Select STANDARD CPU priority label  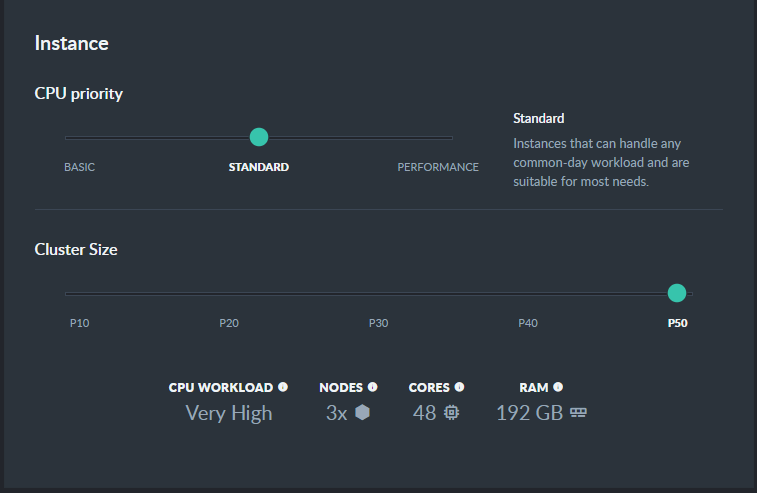pyautogui.click(x=259, y=167)
